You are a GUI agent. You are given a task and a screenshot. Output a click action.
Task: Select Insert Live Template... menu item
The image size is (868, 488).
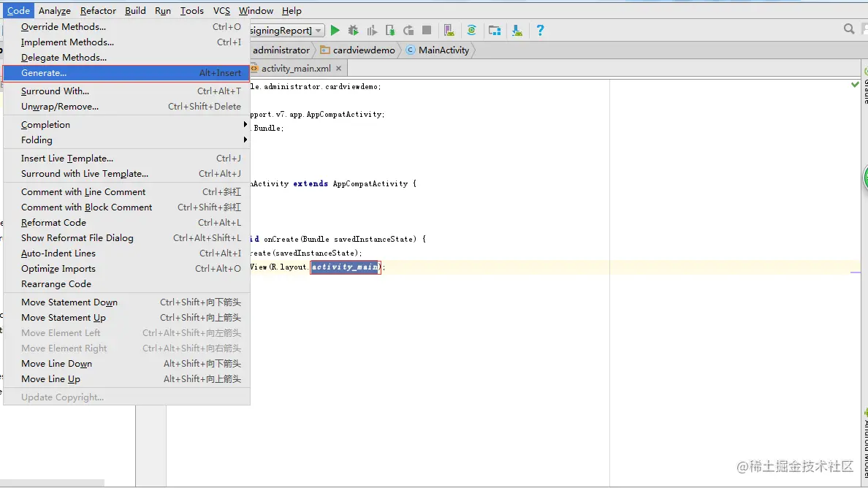(x=126, y=159)
